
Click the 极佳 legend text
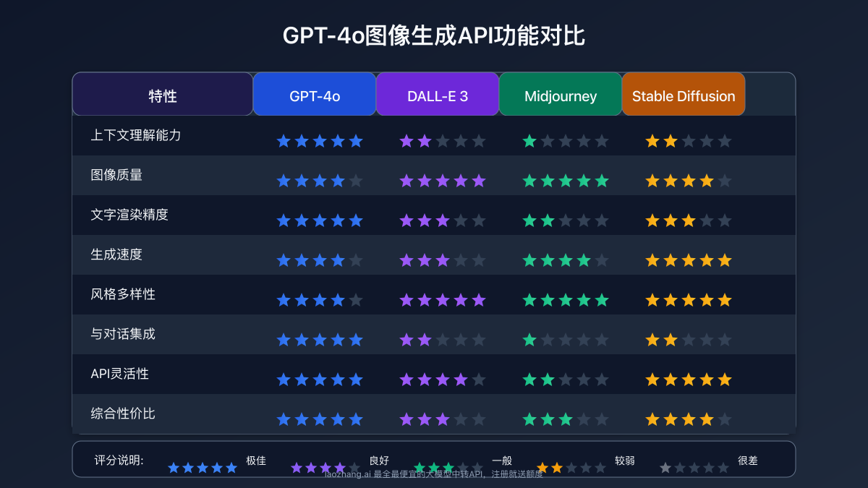click(x=256, y=461)
